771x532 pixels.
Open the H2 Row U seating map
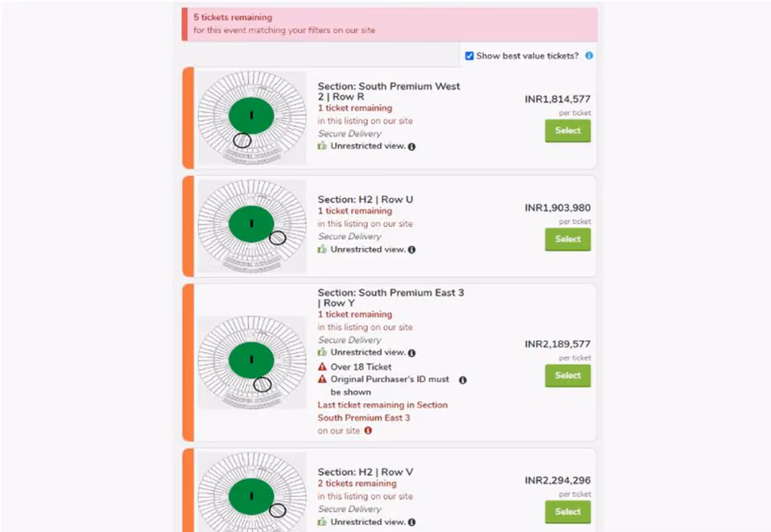252,226
